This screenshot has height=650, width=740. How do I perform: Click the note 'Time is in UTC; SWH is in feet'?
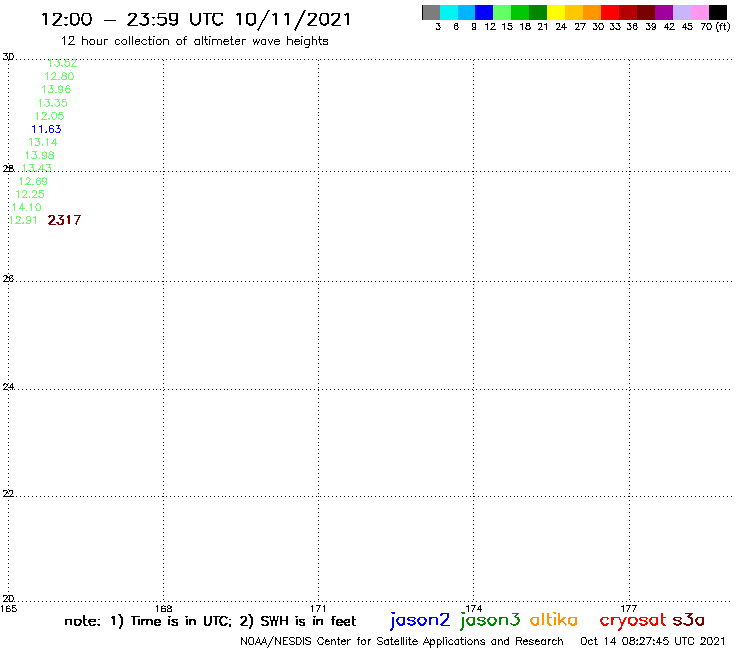click(x=210, y=621)
